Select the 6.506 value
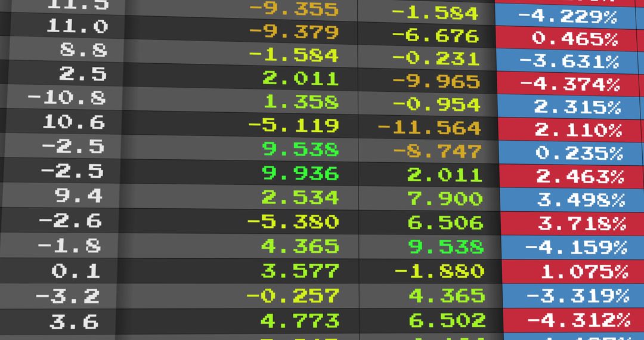 tap(445, 223)
